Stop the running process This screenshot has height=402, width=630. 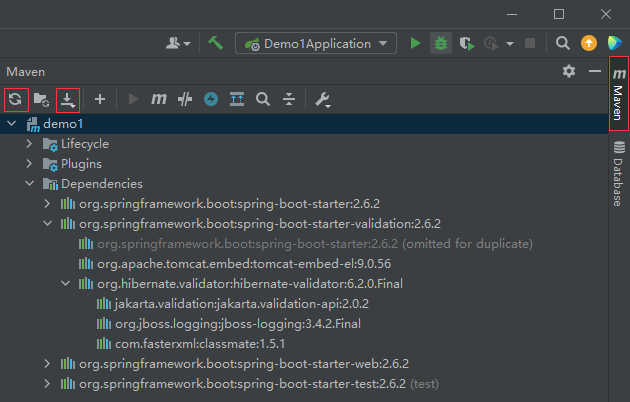point(530,43)
